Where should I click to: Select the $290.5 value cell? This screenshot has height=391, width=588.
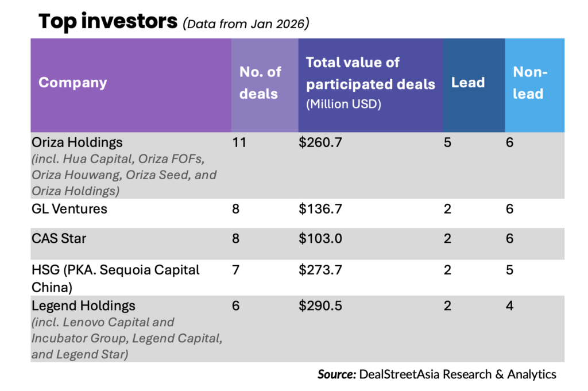click(320, 306)
